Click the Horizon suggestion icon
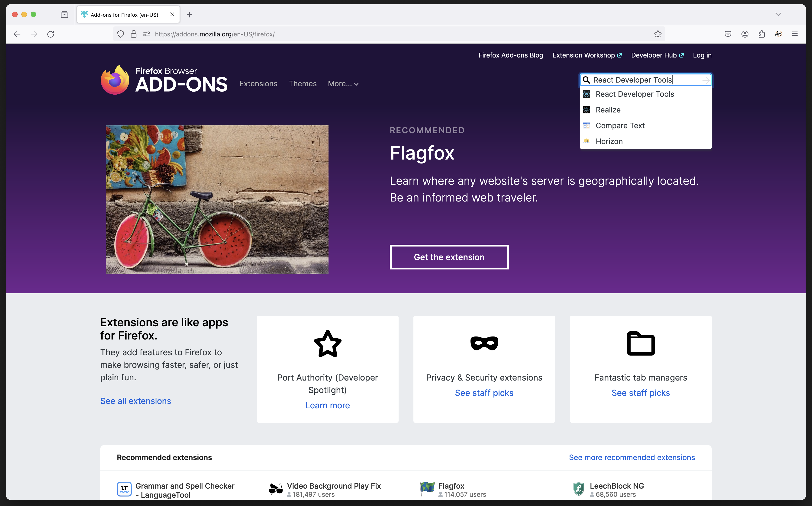 [x=586, y=141]
